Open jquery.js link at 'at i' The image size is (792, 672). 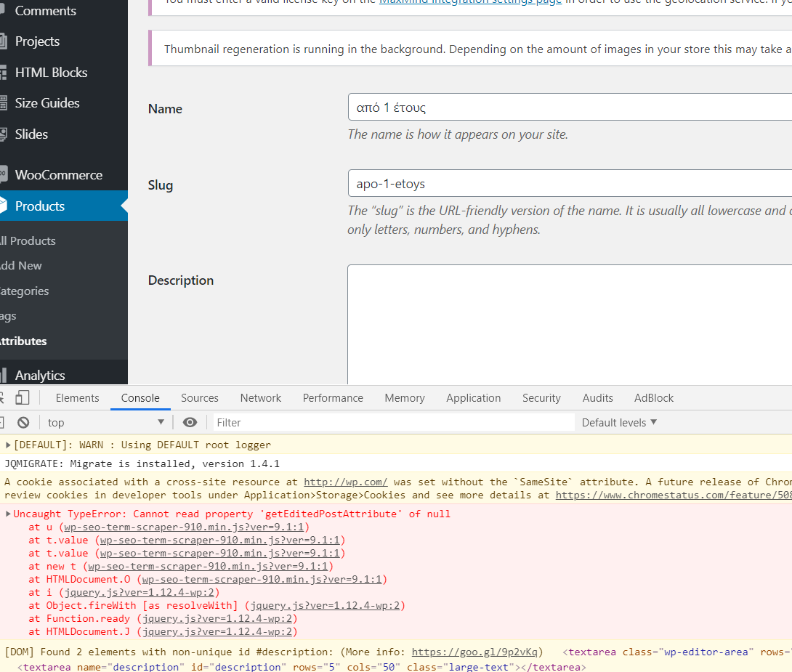tap(140, 593)
